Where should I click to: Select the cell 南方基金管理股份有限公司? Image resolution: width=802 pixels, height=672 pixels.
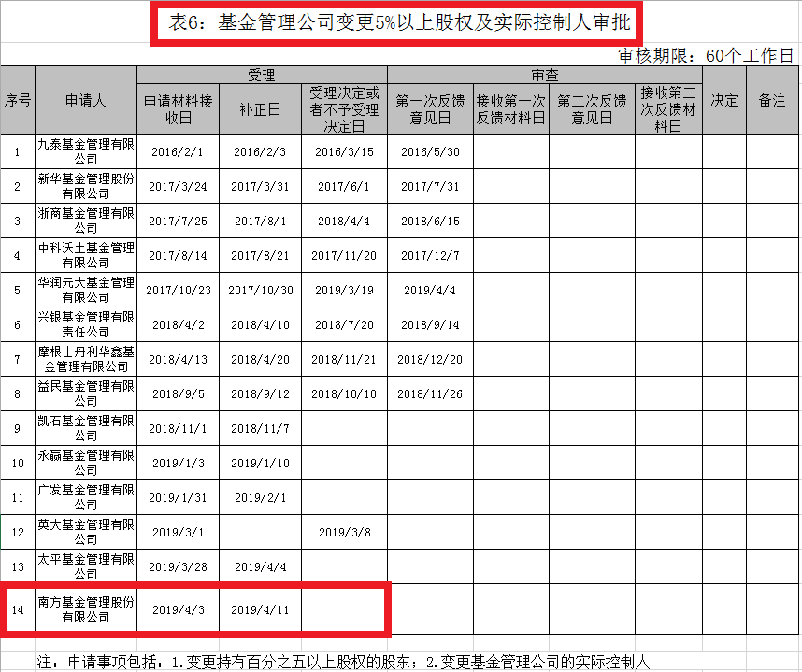coord(86,609)
